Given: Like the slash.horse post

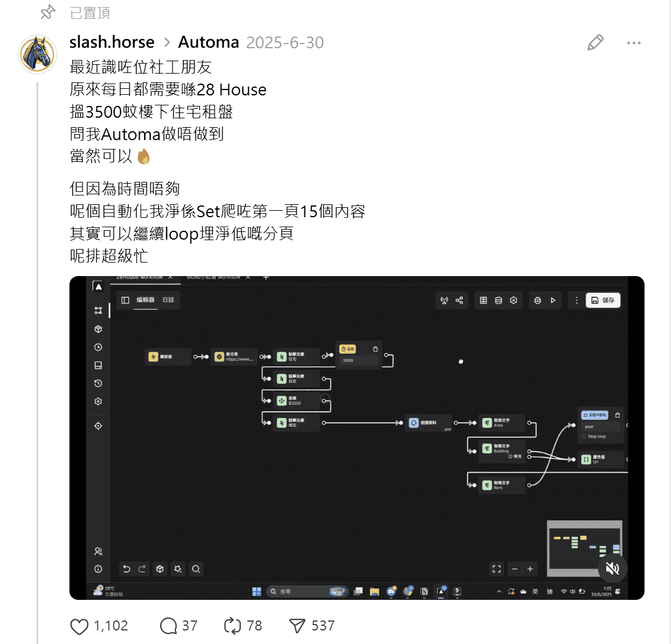Looking at the screenshot, I should (x=79, y=626).
